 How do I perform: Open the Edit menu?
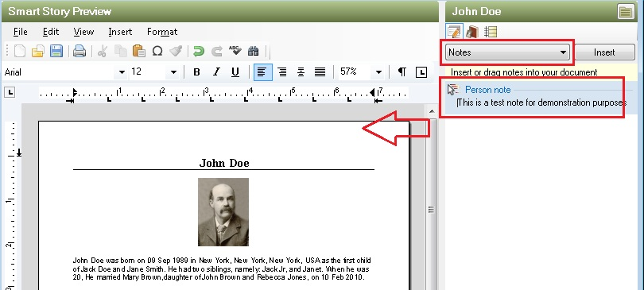pyautogui.click(x=51, y=32)
